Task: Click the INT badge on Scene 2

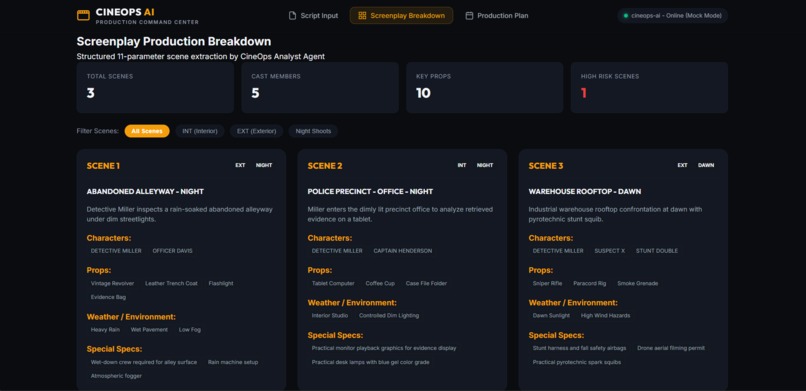Action: pos(462,165)
